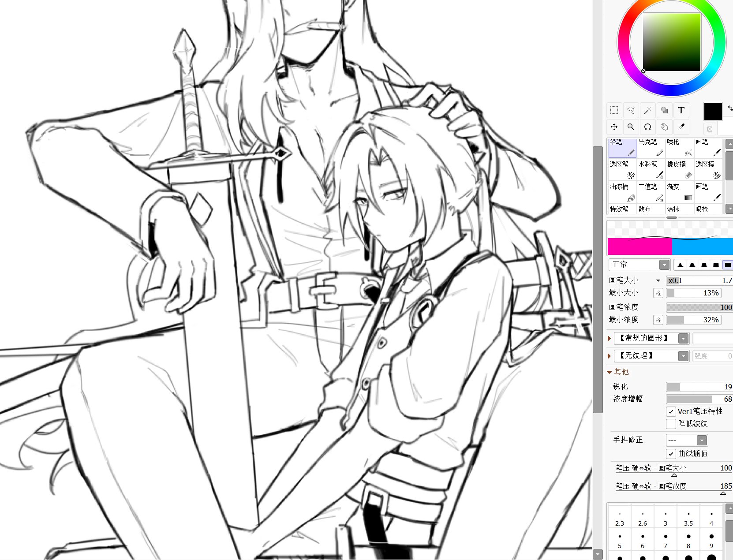Viewport: 733px width, 560px height.
Task: Click the canvas vertical scrollbar down arrow
Action: (598, 554)
